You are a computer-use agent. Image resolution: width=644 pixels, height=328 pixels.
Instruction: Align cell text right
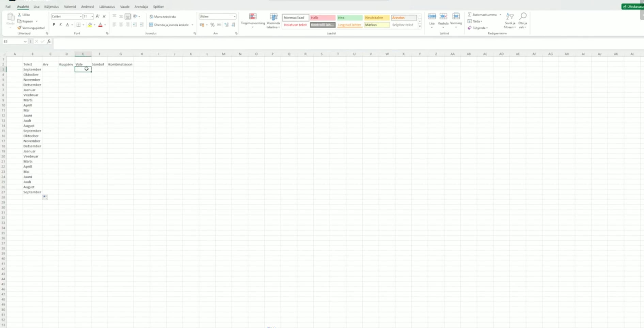[128, 25]
